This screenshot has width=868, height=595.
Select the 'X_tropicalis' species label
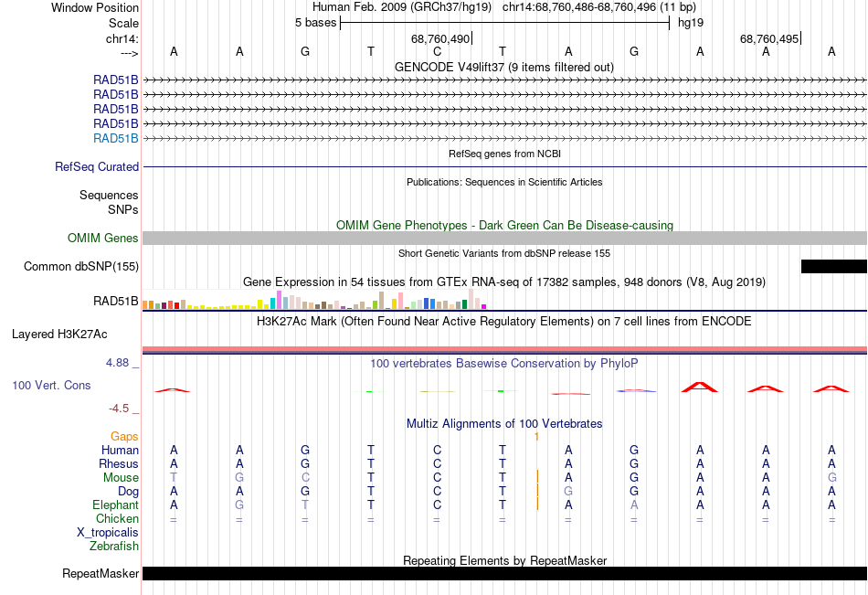pos(108,533)
